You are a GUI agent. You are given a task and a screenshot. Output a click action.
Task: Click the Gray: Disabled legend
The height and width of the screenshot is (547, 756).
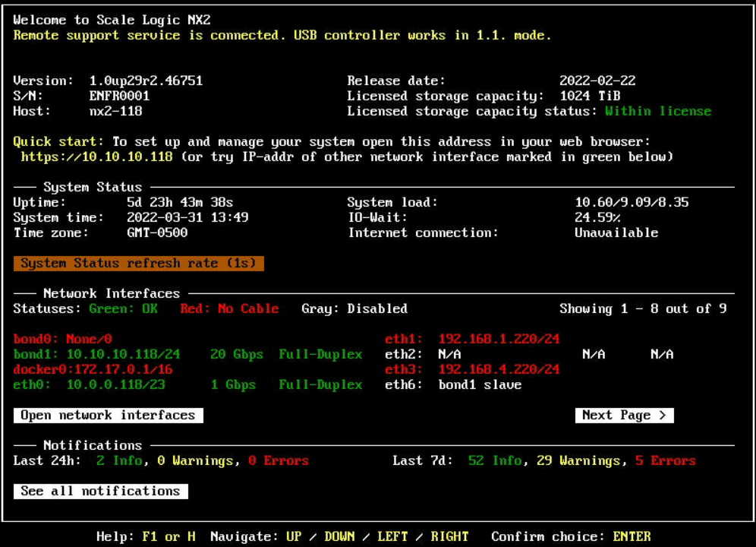pyautogui.click(x=354, y=309)
